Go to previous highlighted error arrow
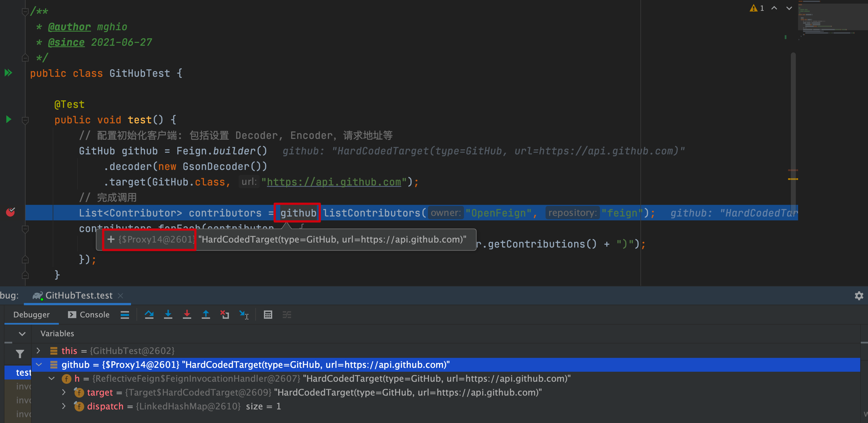This screenshot has height=423, width=868. click(x=774, y=8)
